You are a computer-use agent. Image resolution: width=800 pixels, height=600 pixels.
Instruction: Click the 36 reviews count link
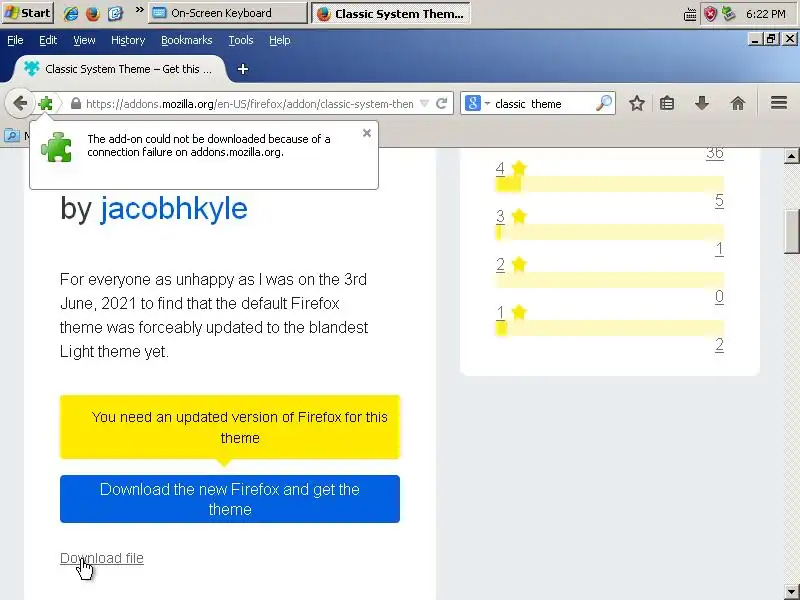pyautogui.click(x=715, y=153)
